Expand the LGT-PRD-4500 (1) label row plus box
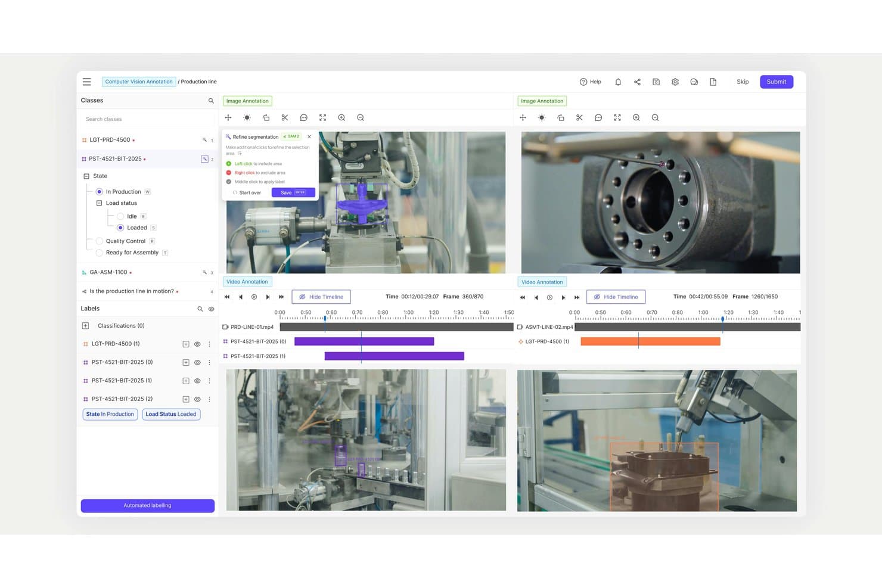The width and height of the screenshot is (882, 588). pyautogui.click(x=186, y=344)
